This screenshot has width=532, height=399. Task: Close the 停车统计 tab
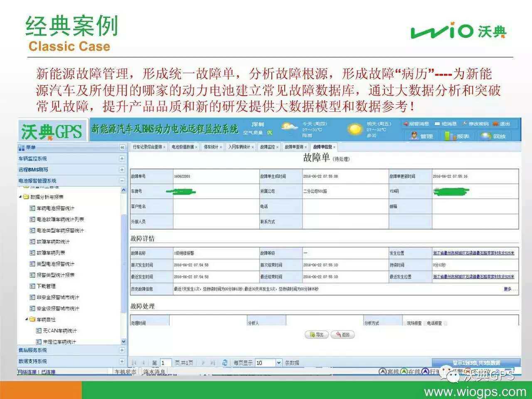(x=221, y=147)
